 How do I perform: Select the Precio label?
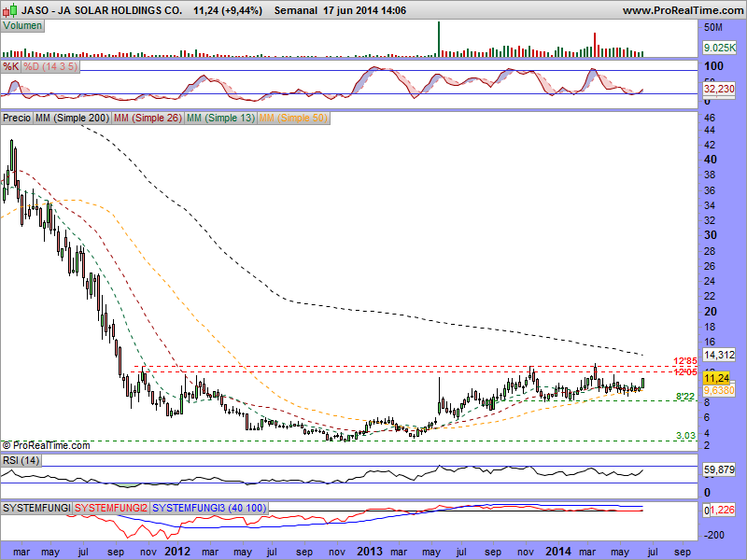(17, 118)
